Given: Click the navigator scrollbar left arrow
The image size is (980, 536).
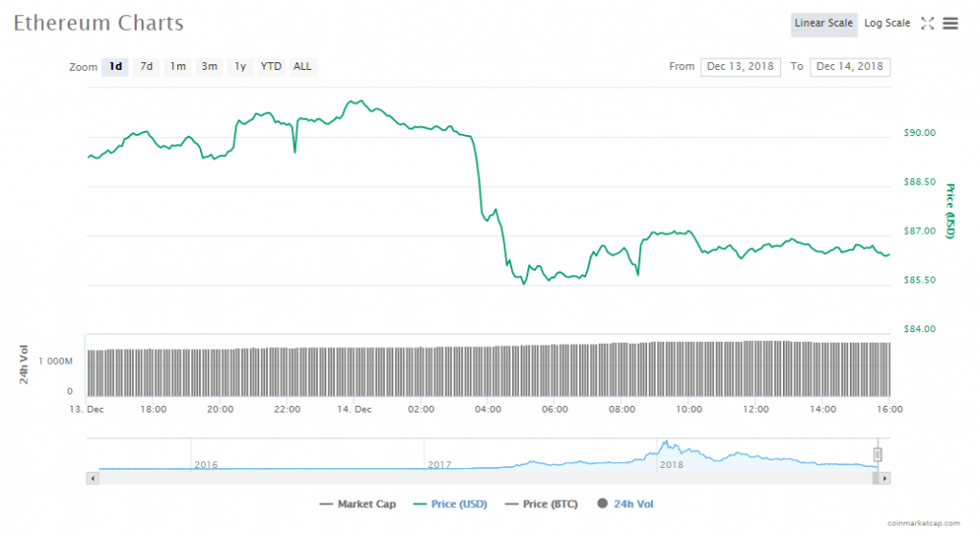Looking at the screenshot, I should 93,477.
